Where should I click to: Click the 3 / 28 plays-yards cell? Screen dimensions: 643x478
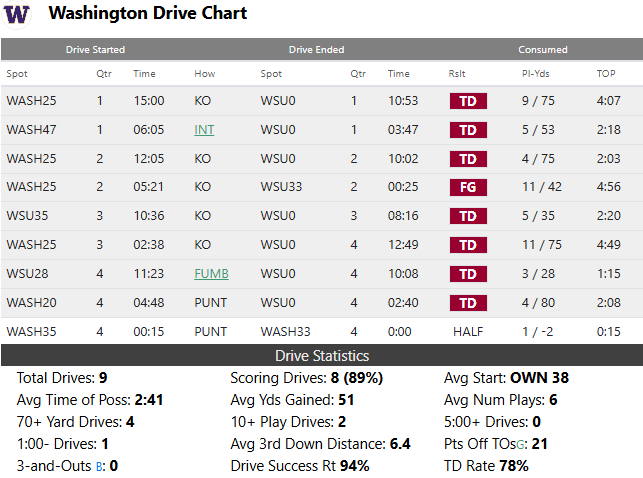tap(538, 274)
